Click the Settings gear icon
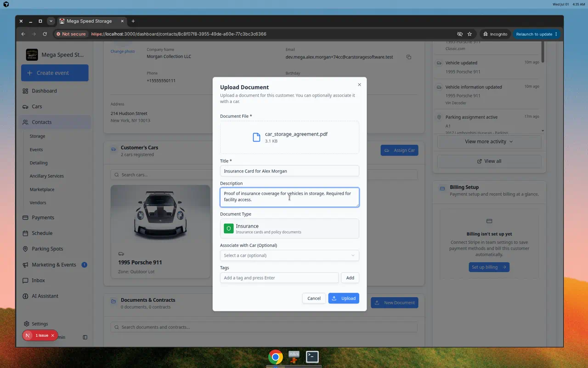 coord(27,323)
